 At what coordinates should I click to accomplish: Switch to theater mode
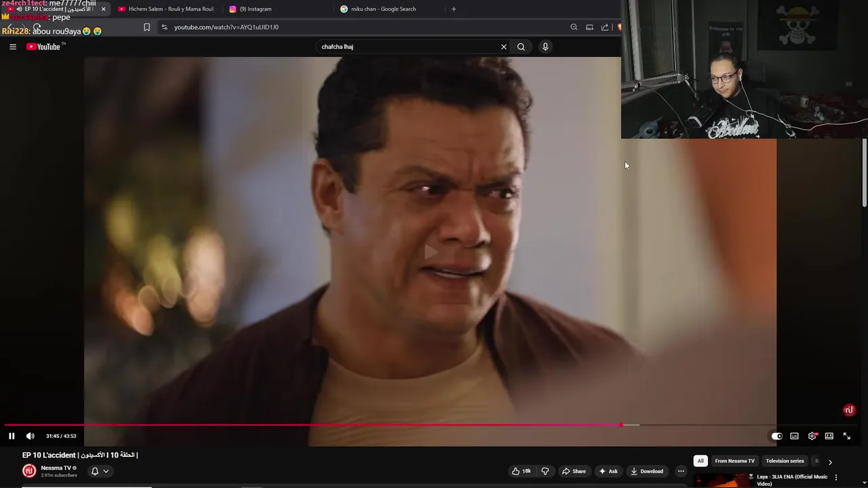(x=829, y=436)
